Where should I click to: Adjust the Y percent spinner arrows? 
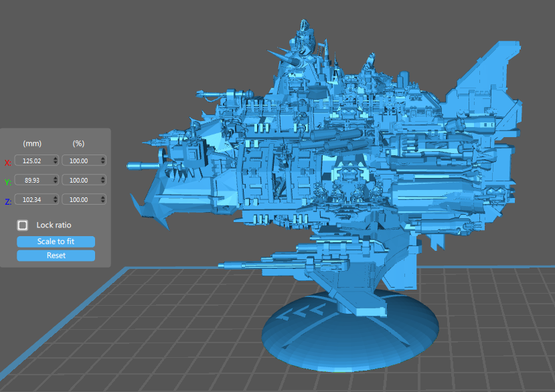[102, 180]
